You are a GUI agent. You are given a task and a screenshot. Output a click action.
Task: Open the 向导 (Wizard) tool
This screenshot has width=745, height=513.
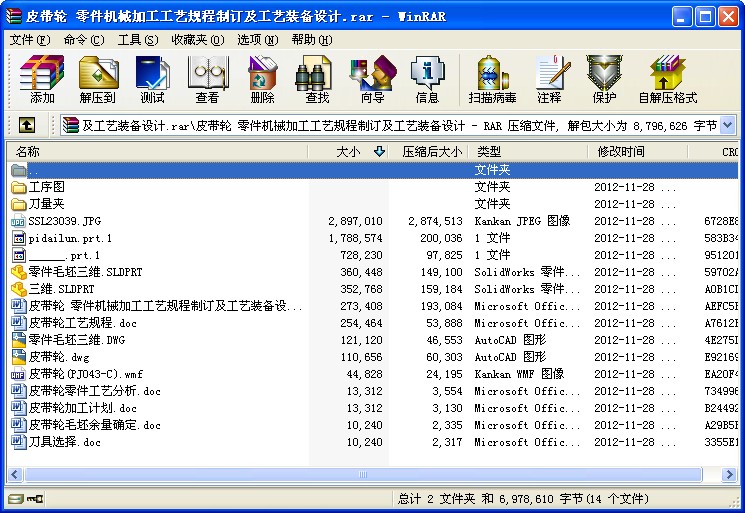372,79
